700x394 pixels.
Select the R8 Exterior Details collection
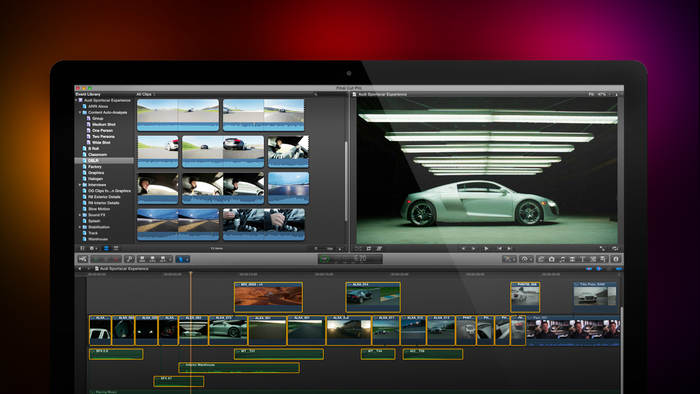(x=104, y=197)
